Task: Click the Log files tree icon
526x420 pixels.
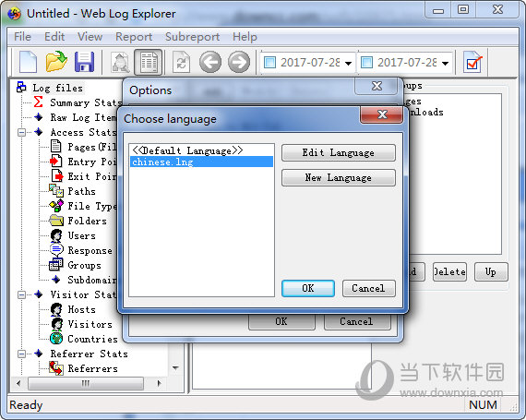Action: tap(21, 87)
